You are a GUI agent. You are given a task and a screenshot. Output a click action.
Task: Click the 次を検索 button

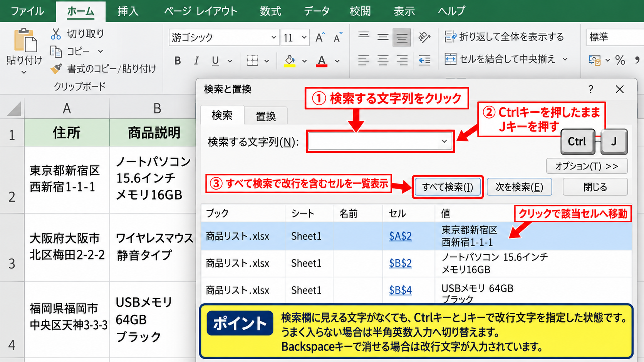point(519,187)
